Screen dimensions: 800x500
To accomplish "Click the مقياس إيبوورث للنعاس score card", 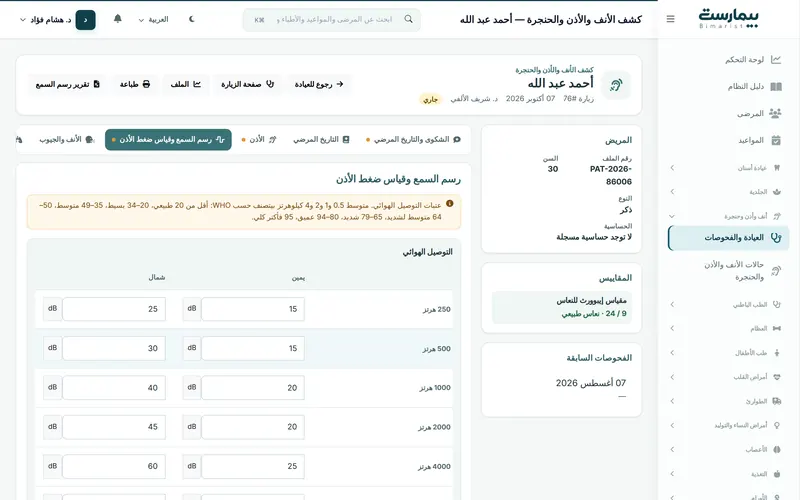I will [562, 307].
